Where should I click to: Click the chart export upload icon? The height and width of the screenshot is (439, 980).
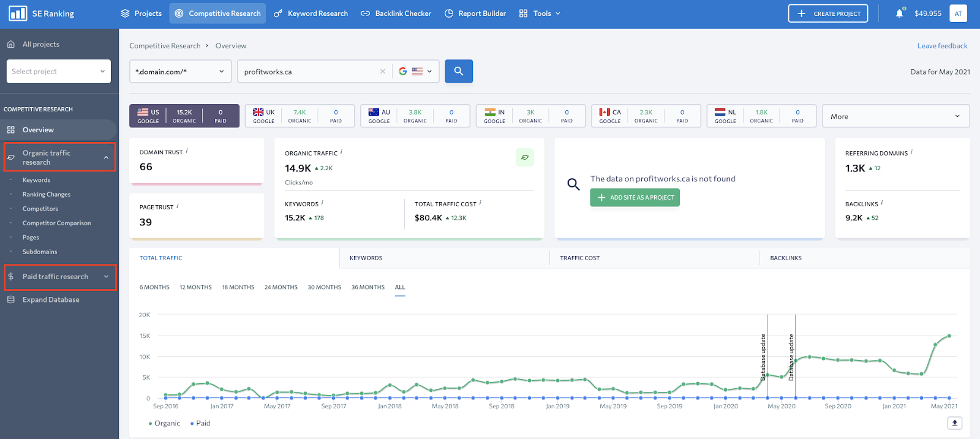click(954, 423)
